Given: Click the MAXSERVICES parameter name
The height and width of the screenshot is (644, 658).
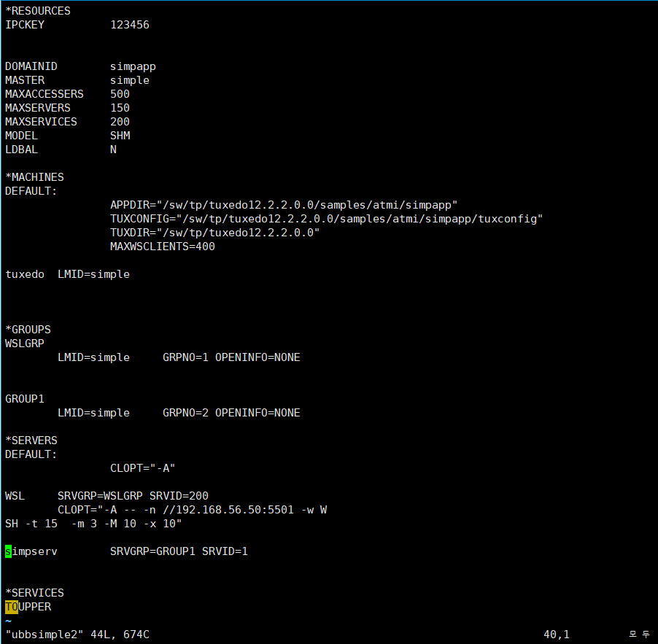Looking at the screenshot, I should pyautogui.click(x=41, y=122).
